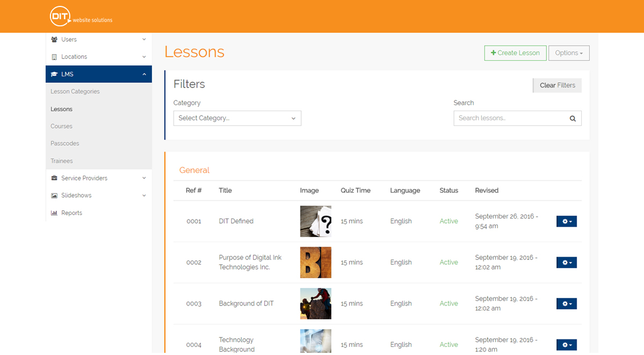644x355 pixels.
Task: Open Trainees in the sidebar
Action: pyautogui.click(x=62, y=161)
